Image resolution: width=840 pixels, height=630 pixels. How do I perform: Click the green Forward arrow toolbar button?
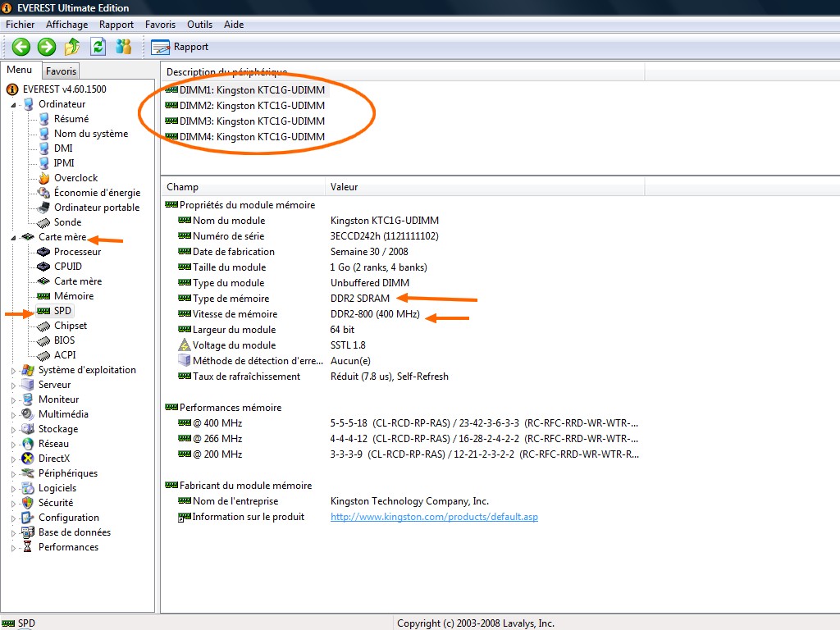pyautogui.click(x=47, y=47)
